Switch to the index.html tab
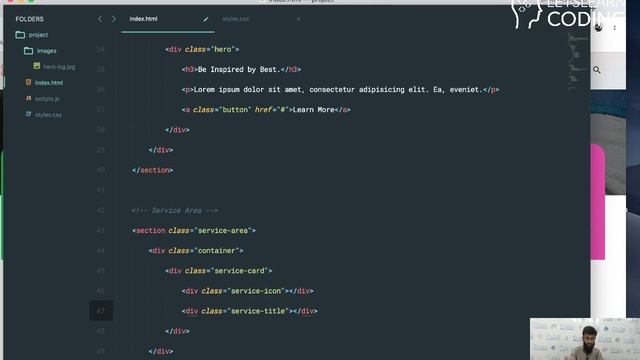The image size is (640, 360). pyautogui.click(x=143, y=19)
